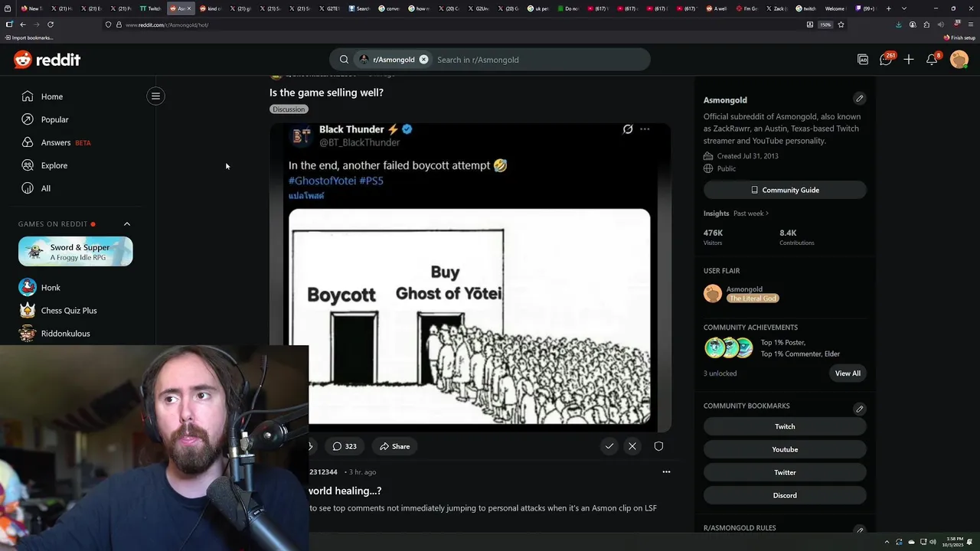Remove the r/Asmongold search filter chip

click(423, 60)
